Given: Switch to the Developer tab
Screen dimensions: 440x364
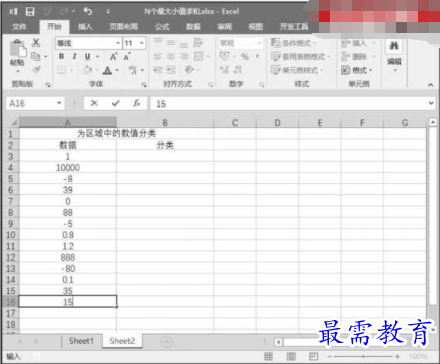Looking at the screenshot, I should coord(293,27).
